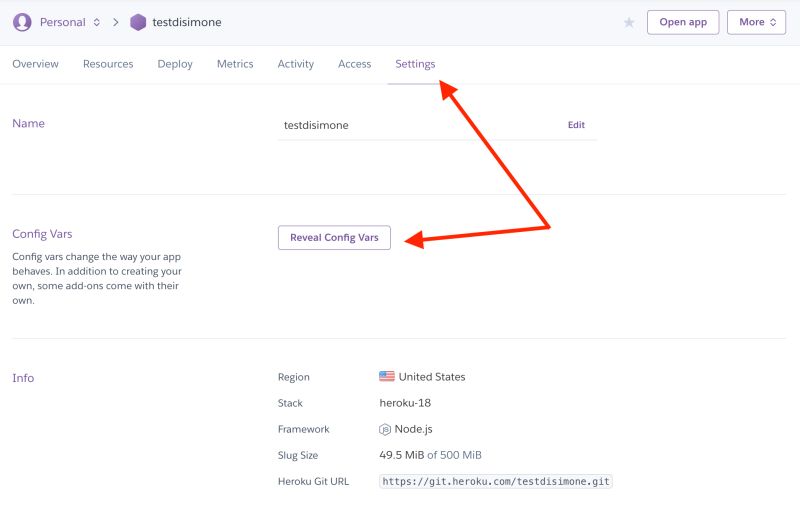Click the Personal account avatar icon
This screenshot has width=800, height=507.
pyautogui.click(x=22, y=22)
